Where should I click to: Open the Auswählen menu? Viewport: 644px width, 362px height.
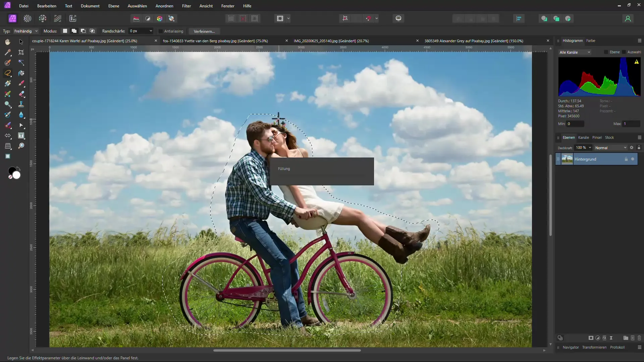pyautogui.click(x=137, y=6)
